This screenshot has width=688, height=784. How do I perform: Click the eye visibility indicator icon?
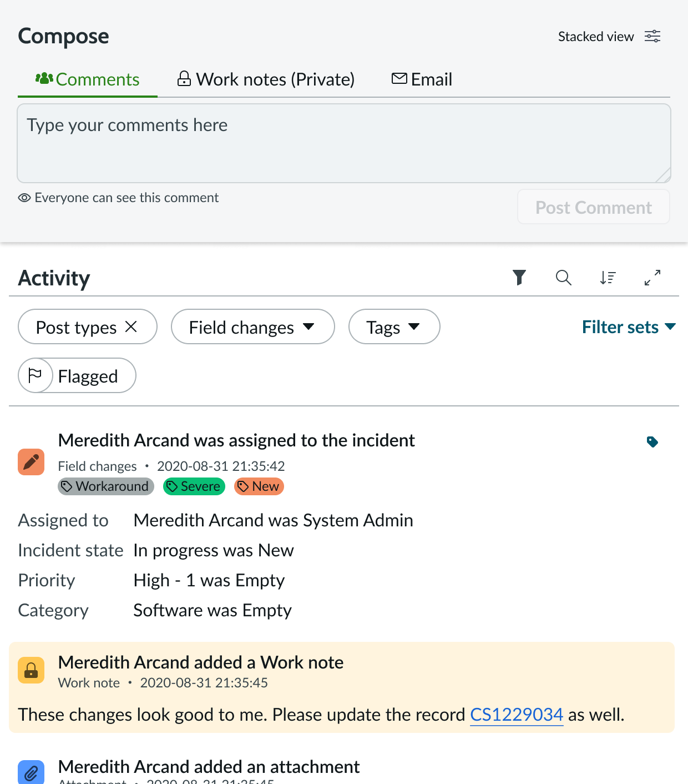tap(24, 198)
